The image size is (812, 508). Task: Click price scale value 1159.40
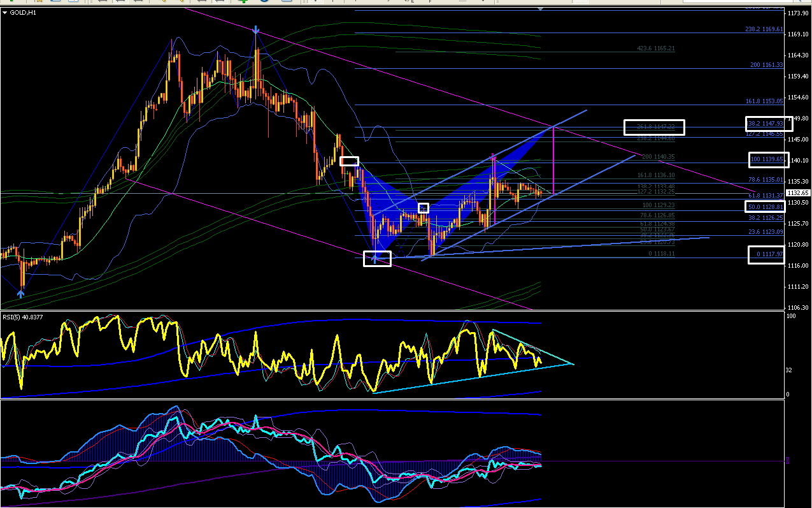799,76
